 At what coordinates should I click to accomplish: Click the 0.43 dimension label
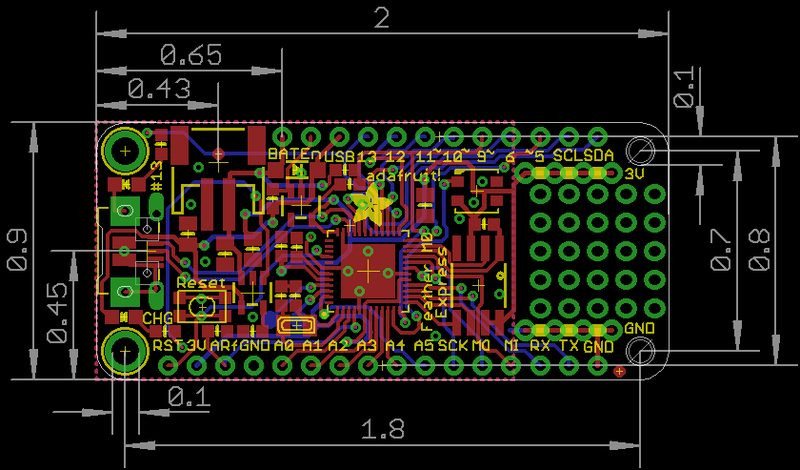coord(159,88)
